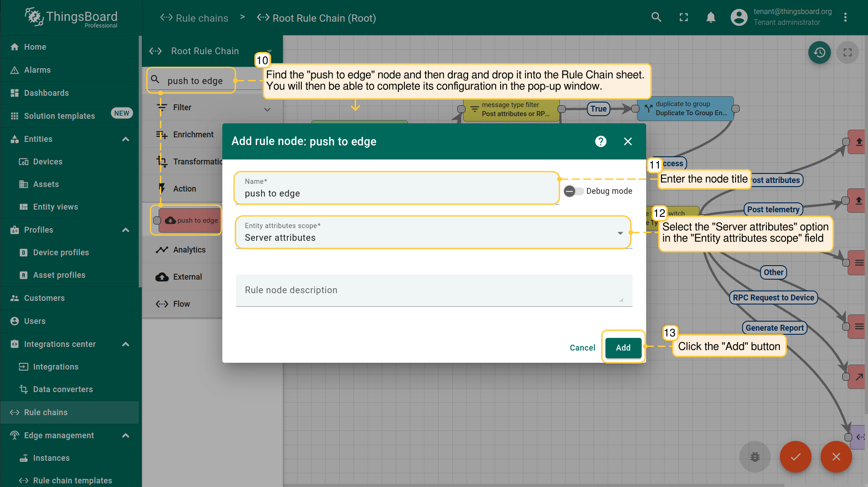868x487 pixels.
Task: Open the help icon in dialog header
Action: point(601,141)
